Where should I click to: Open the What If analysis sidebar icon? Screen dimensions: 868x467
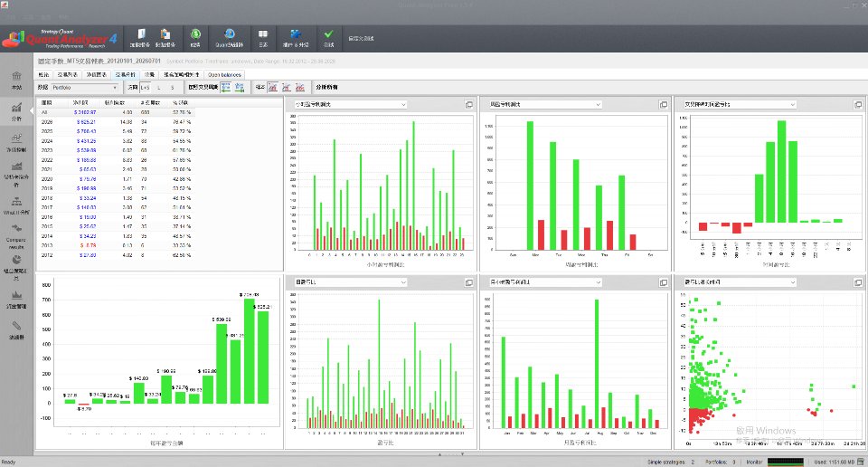pyautogui.click(x=16, y=205)
